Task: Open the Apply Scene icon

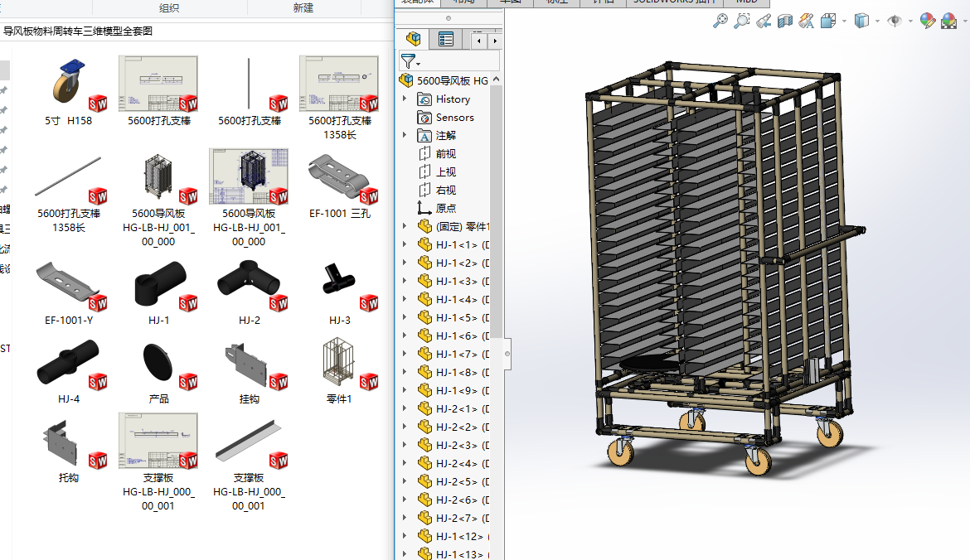Action: point(948,21)
